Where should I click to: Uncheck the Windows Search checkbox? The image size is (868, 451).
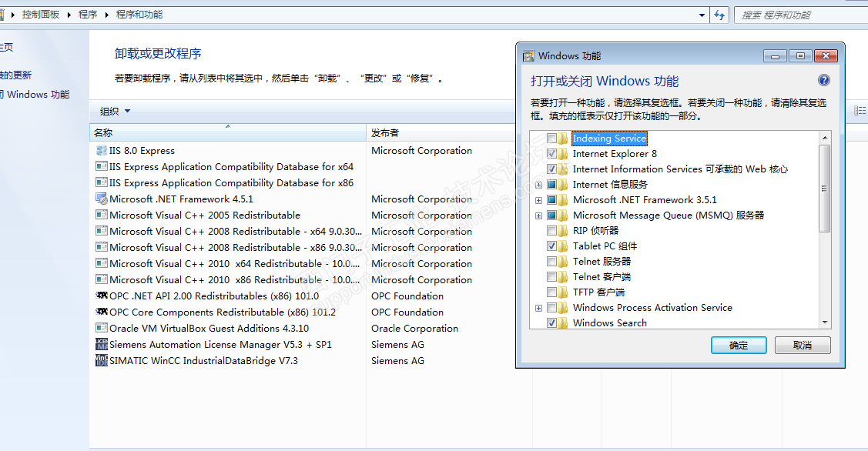551,322
